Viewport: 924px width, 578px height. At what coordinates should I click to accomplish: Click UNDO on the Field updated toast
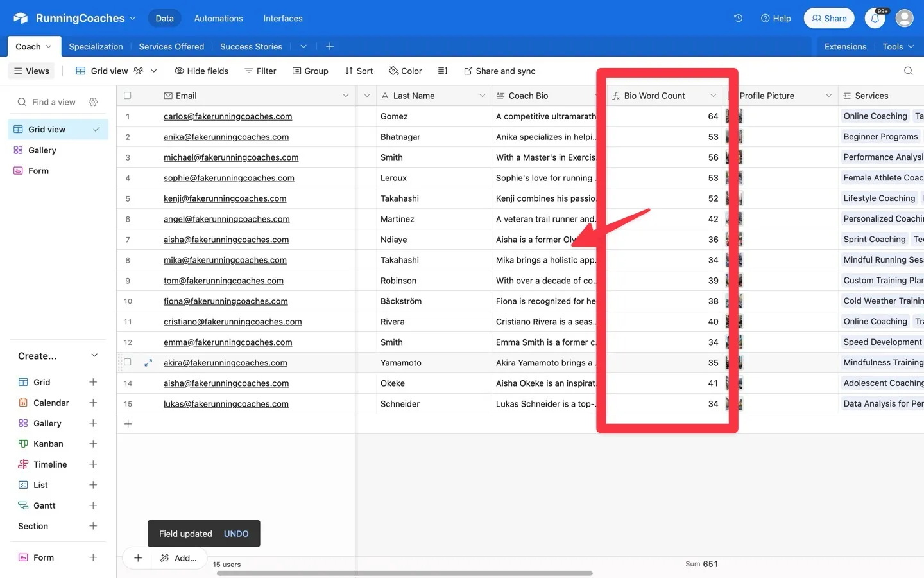tap(235, 534)
